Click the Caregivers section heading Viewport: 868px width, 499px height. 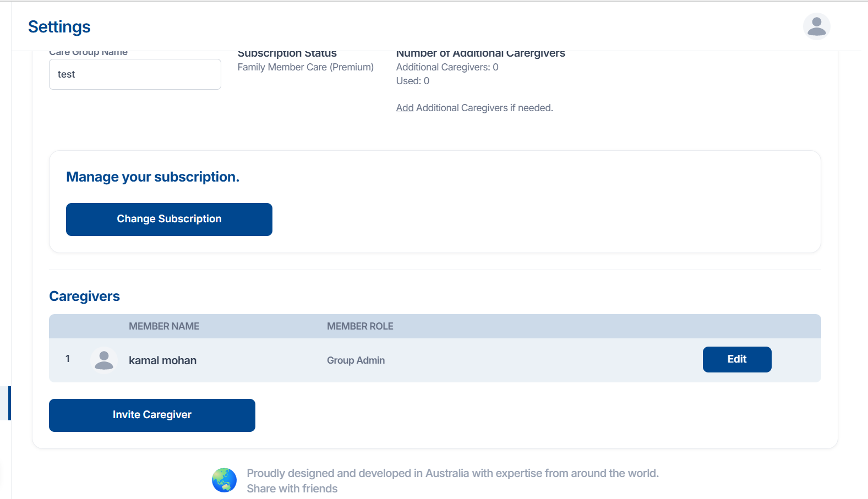pyautogui.click(x=84, y=296)
